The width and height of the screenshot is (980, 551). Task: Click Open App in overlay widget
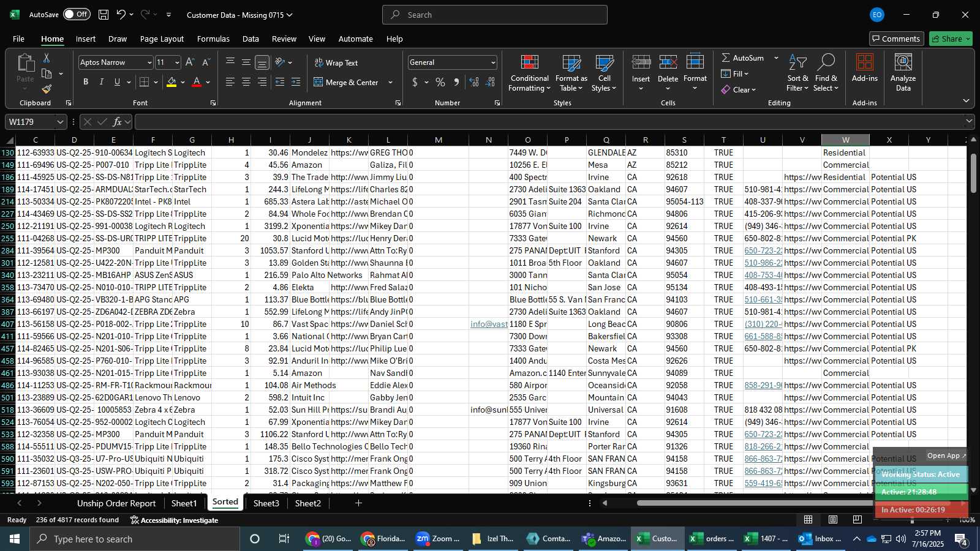click(x=946, y=455)
